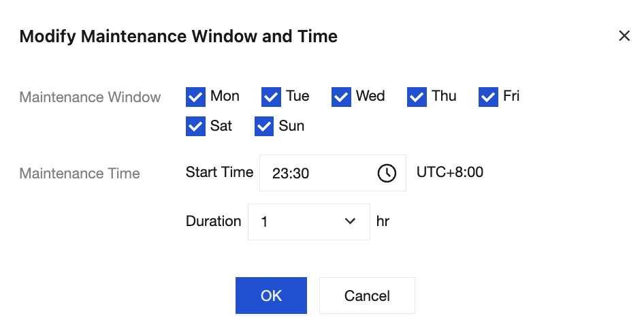The height and width of the screenshot is (320, 644).
Task: Expand the Duration chevron arrow
Action: [x=351, y=222]
